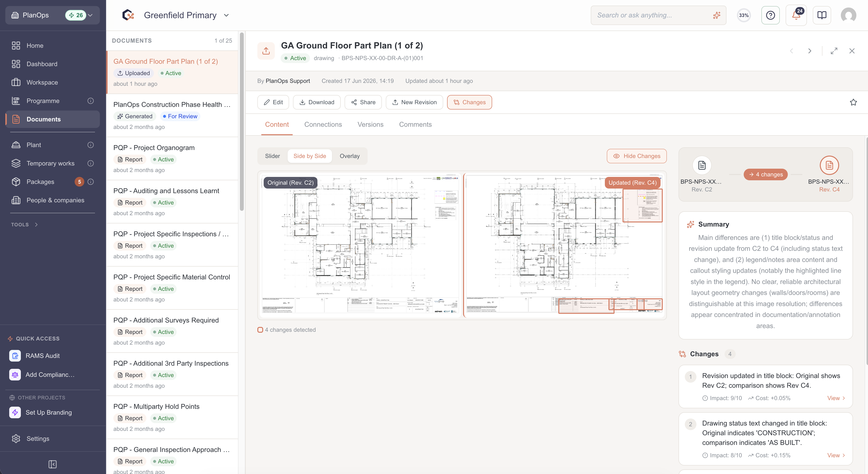Screen dimensions: 868x474
Task: Switch to Slider comparison mode
Action: [272, 156]
